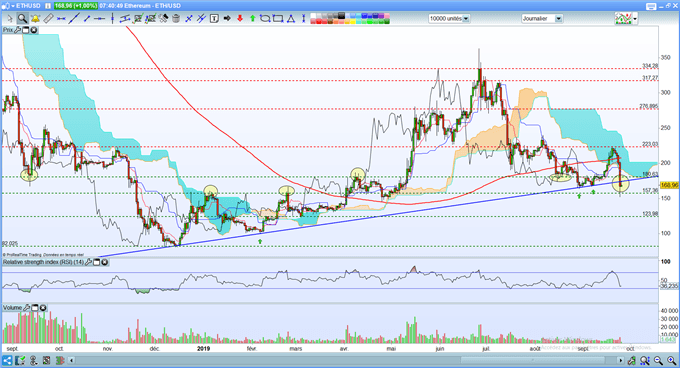Insert a green up arrow marker
The image size is (680, 368).
[253, 19]
